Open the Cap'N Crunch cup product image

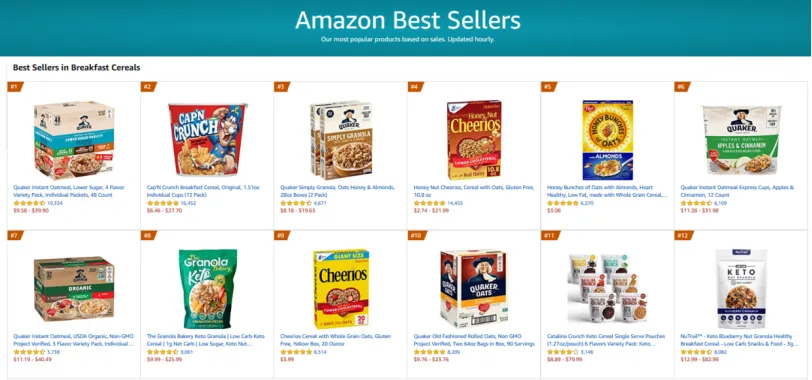click(x=208, y=140)
